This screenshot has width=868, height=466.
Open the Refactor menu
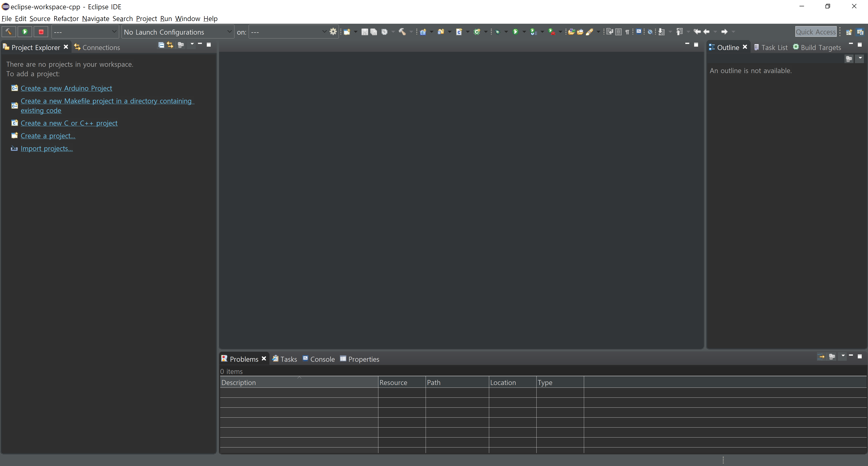pyautogui.click(x=66, y=19)
